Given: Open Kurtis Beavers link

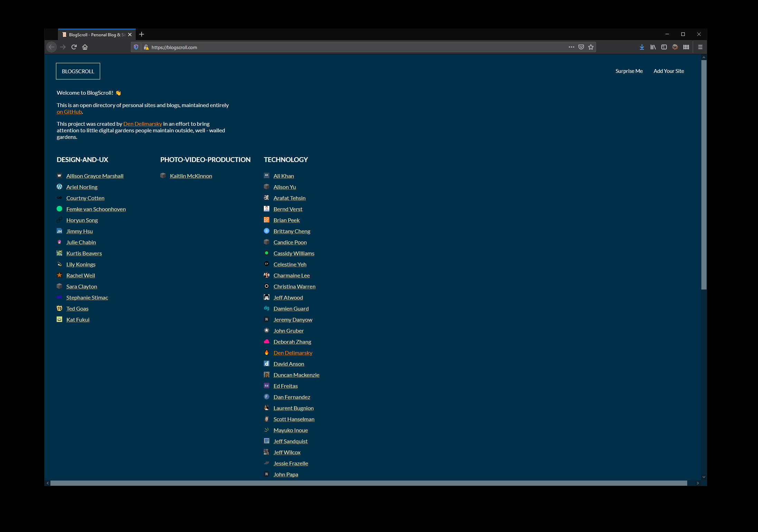Looking at the screenshot, I should coord(84,254).
